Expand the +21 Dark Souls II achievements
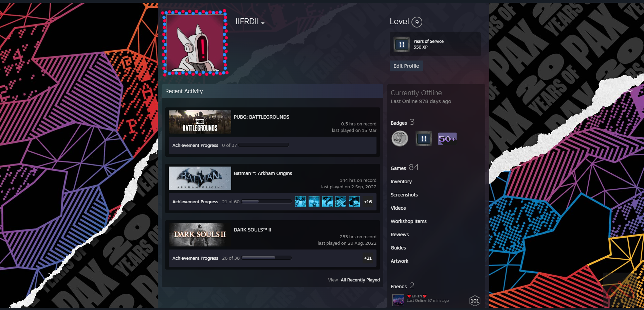The width and height of the screenshot is (644, 310). [367, 258]
